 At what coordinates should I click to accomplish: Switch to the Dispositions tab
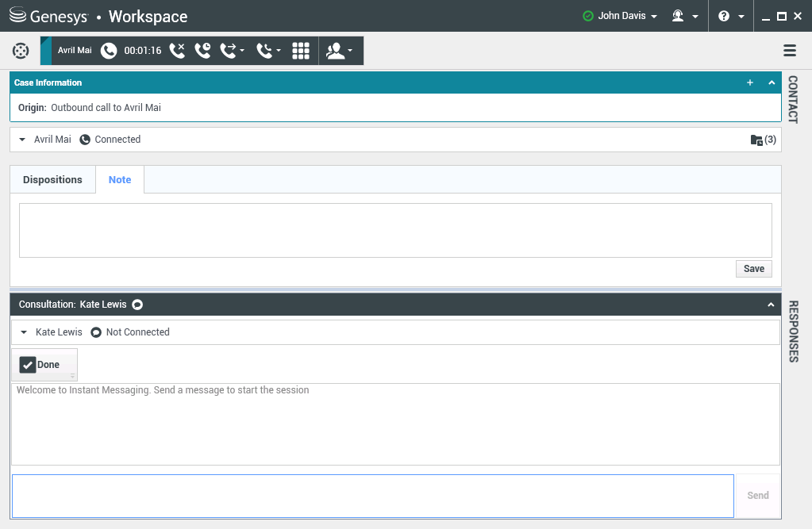pos(52,180)
